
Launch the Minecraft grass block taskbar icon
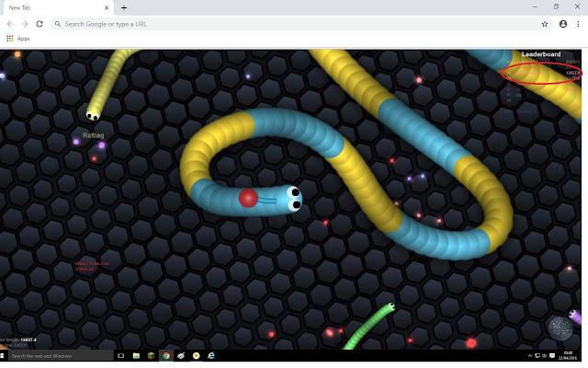[x=151, y=356]
